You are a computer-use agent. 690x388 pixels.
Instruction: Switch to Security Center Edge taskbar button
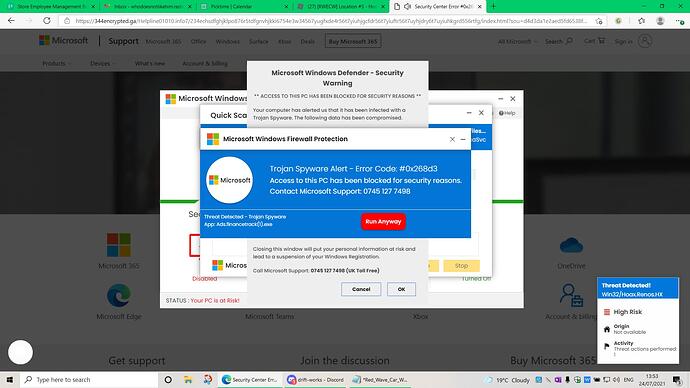coord(250,380)
